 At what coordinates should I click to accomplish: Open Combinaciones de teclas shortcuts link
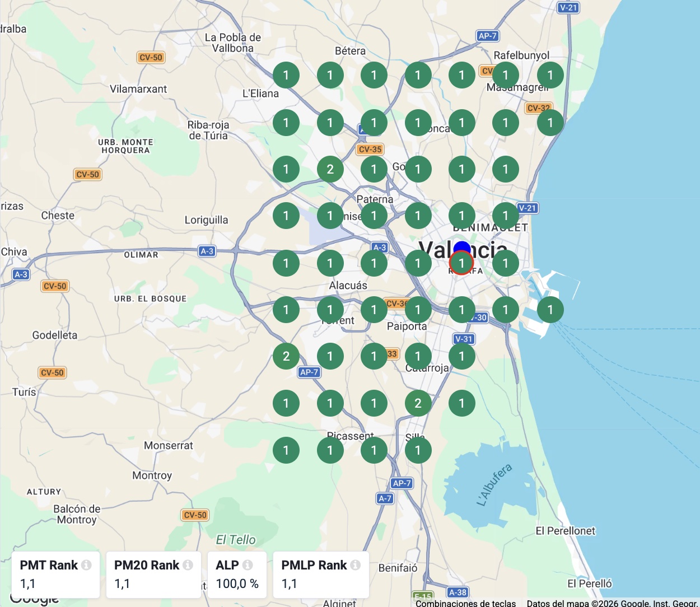[466, 603]
